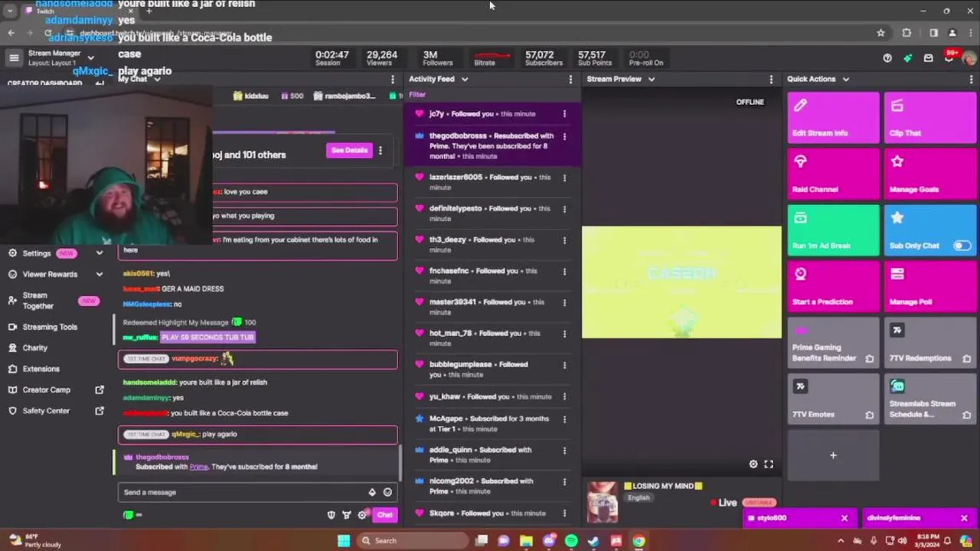Click Run 1m Ad Break tile
This screenshot has width=980, height=551.
[833, 230]
